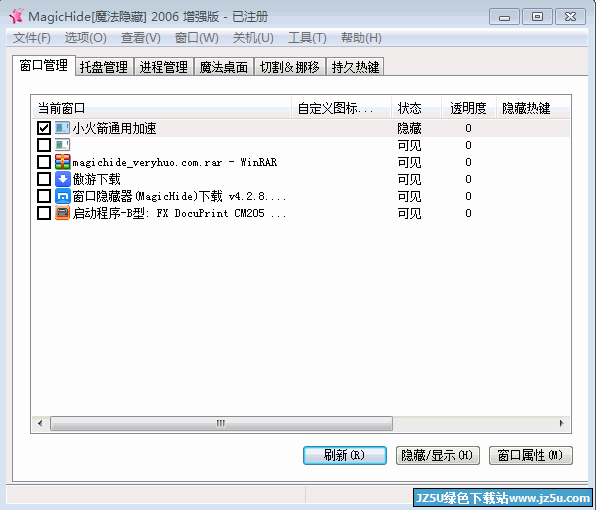596x510 pixels.
Task: Select the 窗口管理 tab
Action: 44,65
